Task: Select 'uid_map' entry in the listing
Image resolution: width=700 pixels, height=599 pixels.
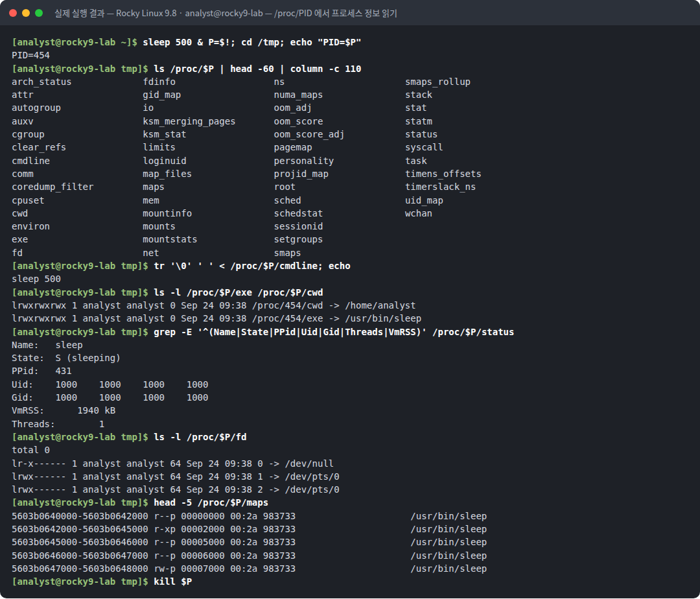Action: coord(424,200)
